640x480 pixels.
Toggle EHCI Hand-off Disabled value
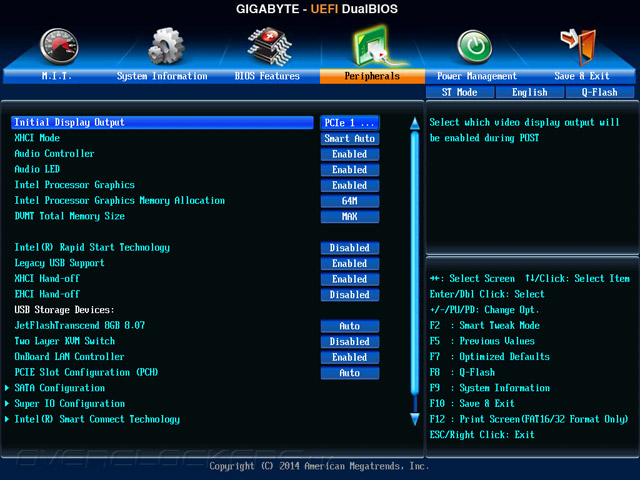[350, 295]
